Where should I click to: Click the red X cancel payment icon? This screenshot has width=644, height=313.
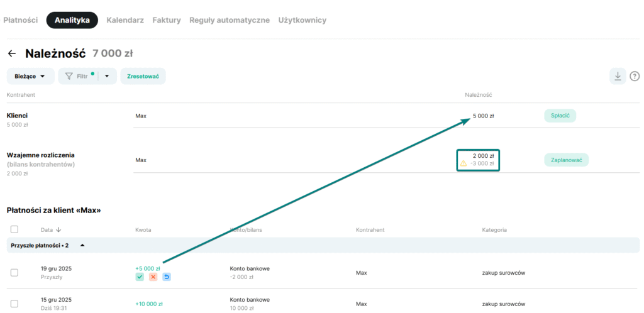(x=153, y=277)
